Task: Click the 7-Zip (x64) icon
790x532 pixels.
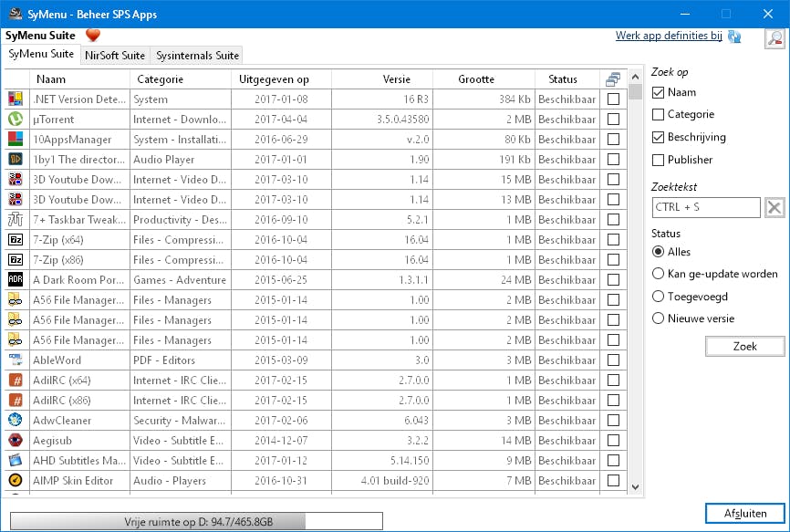Action: pos(16,240)
